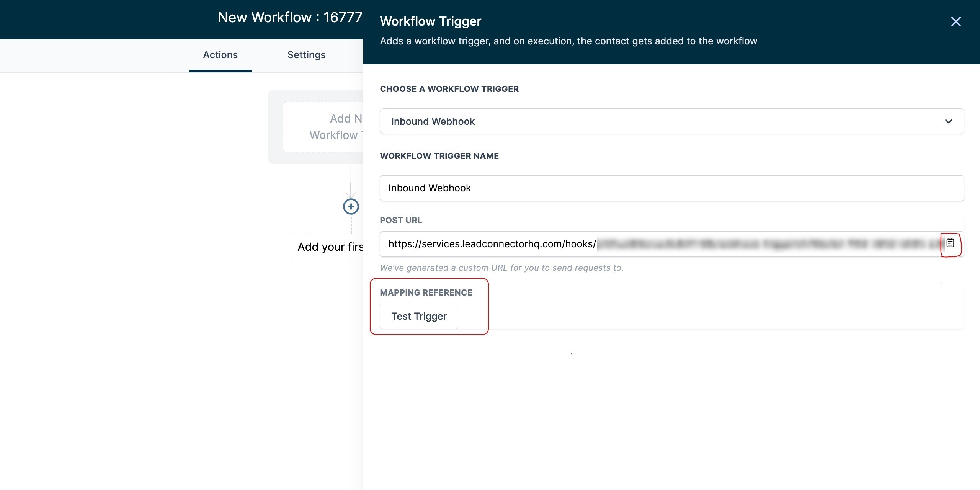Click the Workflow Trigger Name label

point(439,156)
